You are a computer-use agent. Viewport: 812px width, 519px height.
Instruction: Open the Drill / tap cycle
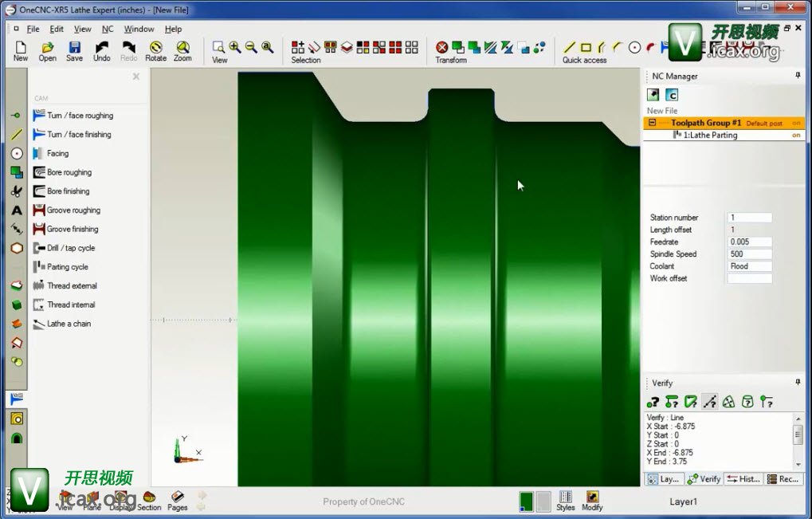(65, 248)
